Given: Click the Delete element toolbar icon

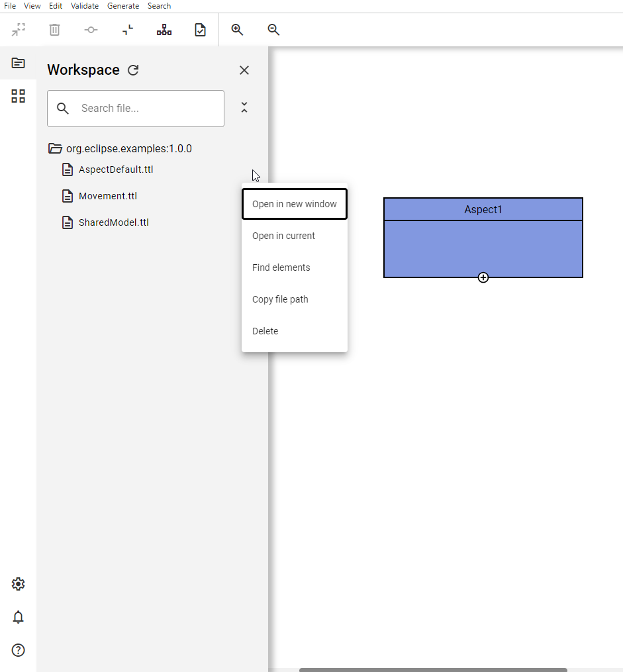Looking at the screenshot, I should pos(54,29).
